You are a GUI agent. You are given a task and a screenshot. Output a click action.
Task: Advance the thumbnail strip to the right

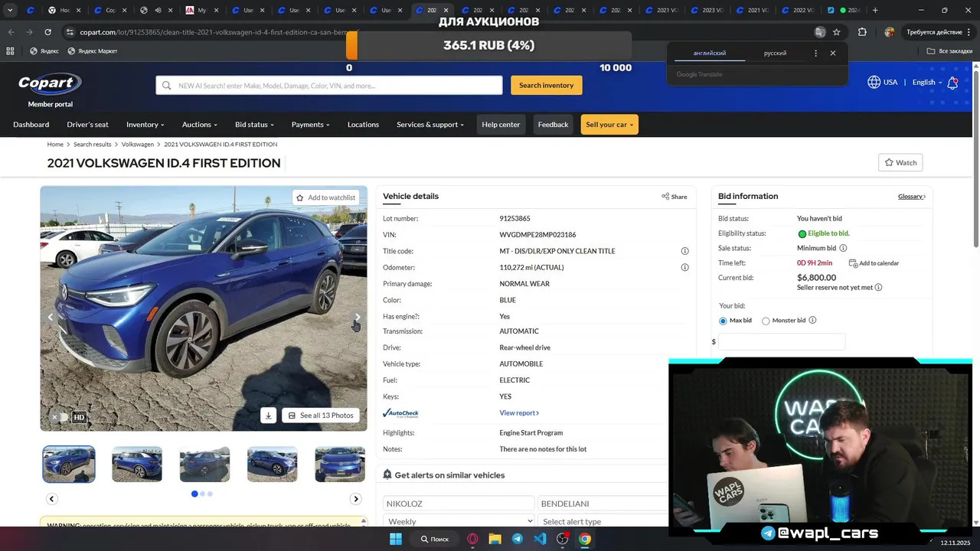tap(355, 499)
